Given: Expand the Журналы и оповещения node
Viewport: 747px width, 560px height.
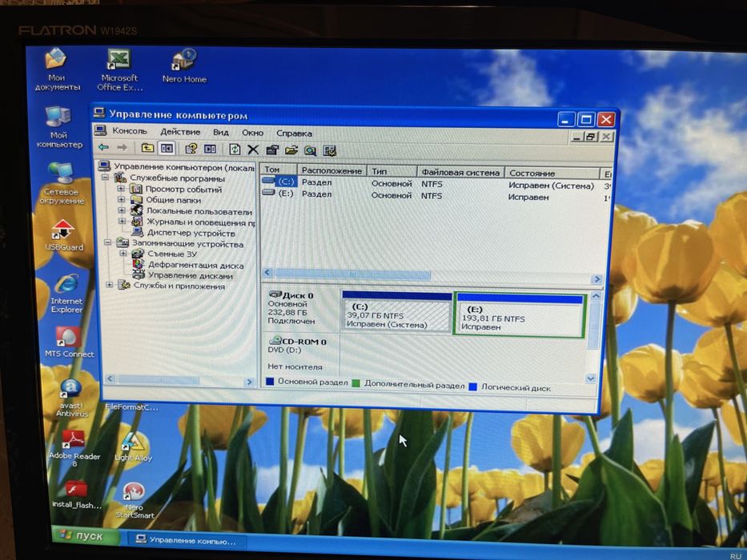Looking at the screenshot, I should (122, 221).
